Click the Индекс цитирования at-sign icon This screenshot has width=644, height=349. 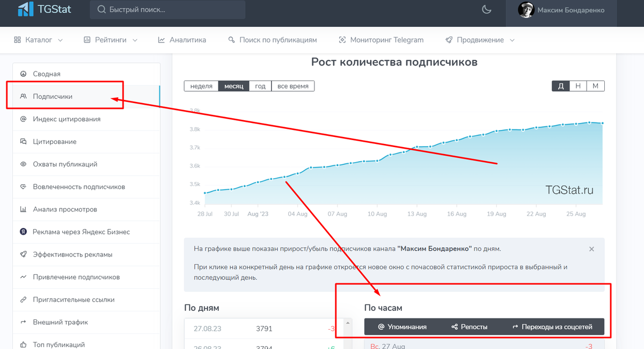point(23,119)
